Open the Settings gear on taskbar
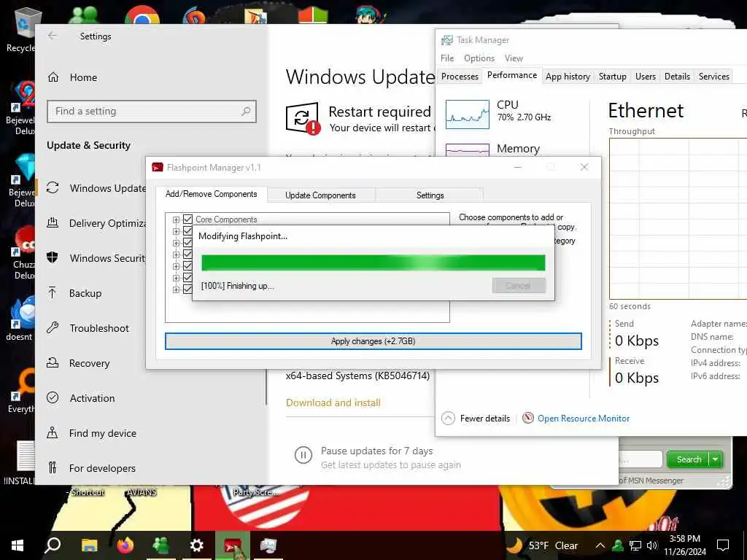Screen dimensions: 747x560 point(196,545)
